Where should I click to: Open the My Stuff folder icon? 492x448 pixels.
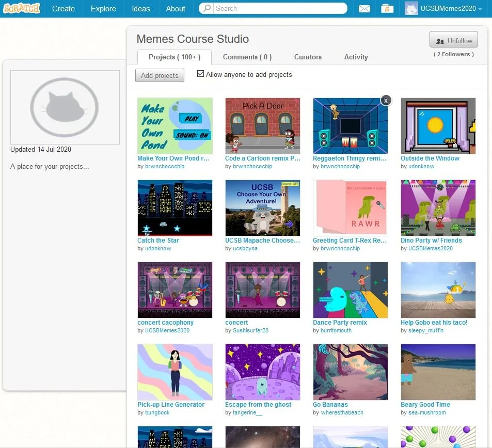[x=387, y=9]
